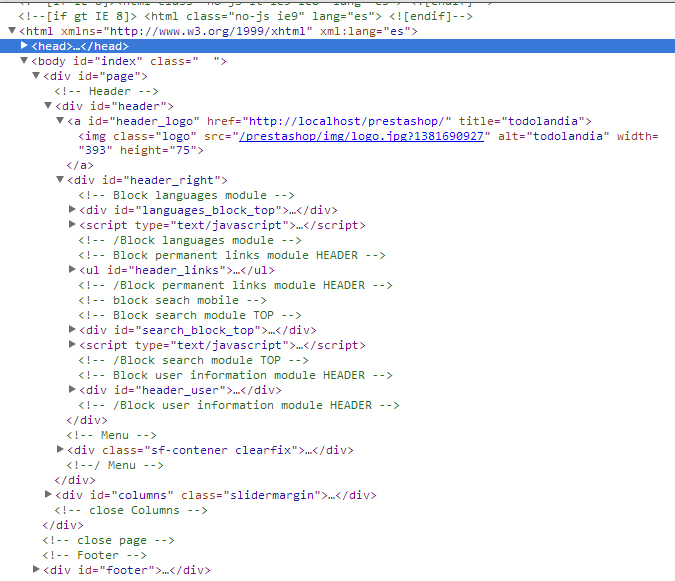This screenshot has height=581, width=675.
Task: Click the title="todolandia" attribute
Action: [522, 121]
